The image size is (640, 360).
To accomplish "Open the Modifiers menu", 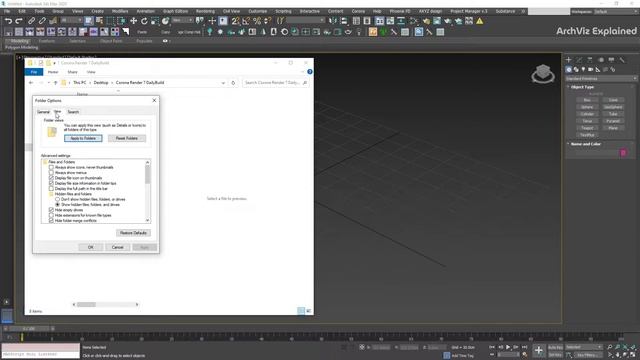I will (120, 11).
